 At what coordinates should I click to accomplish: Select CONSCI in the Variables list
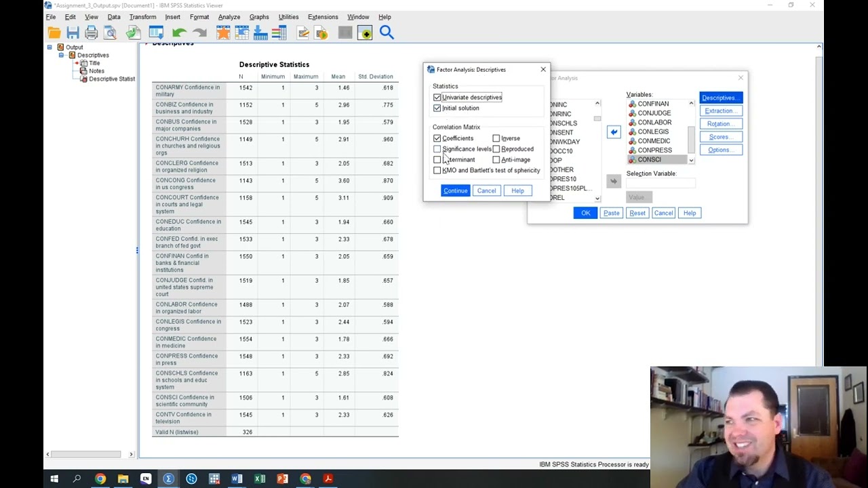coord(657,160)
